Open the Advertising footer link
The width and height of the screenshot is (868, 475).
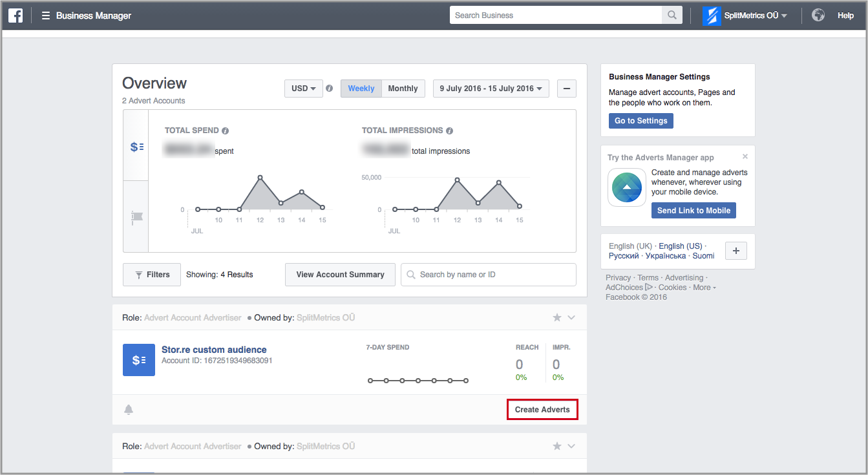[684, 278]
